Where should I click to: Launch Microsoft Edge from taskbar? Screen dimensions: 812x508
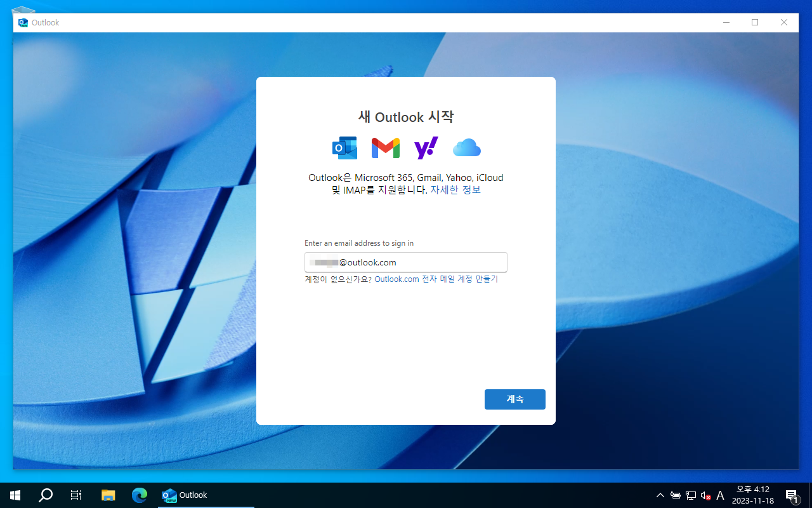click(140, 495)
